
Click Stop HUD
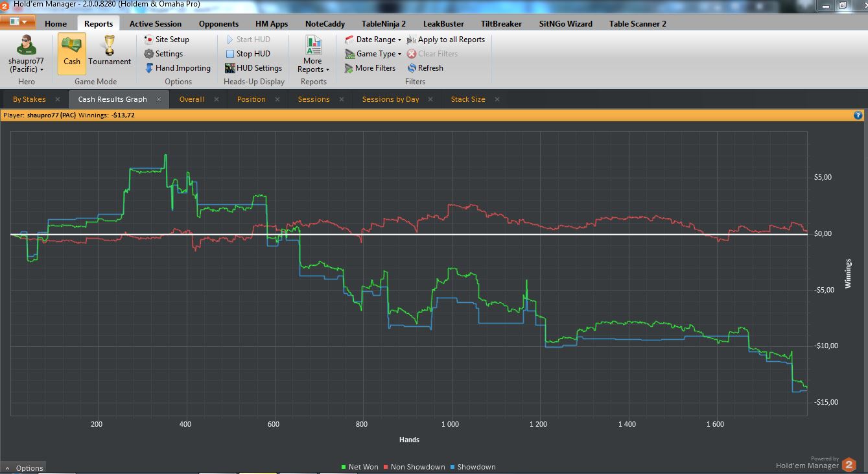click(x=248, y=54)
